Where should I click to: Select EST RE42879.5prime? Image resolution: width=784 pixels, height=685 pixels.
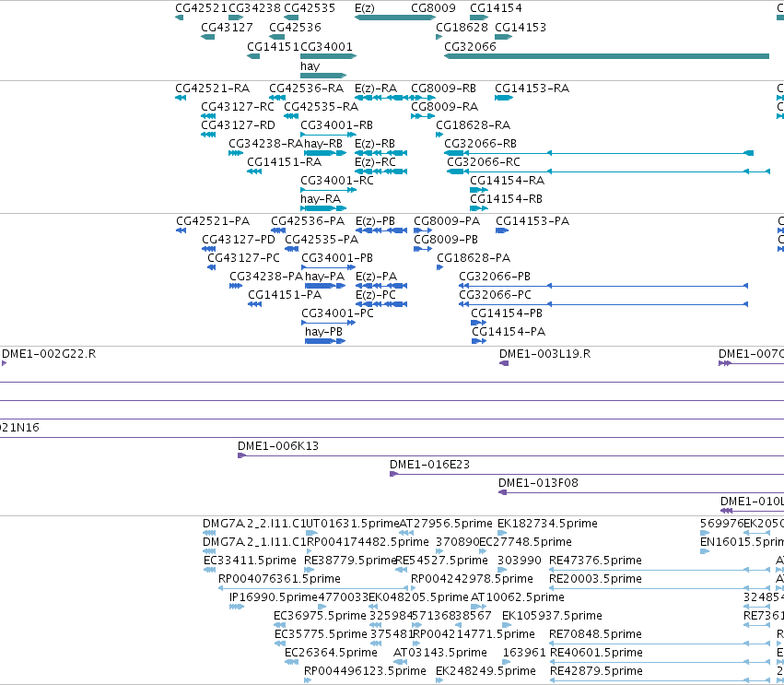[596, 671]
